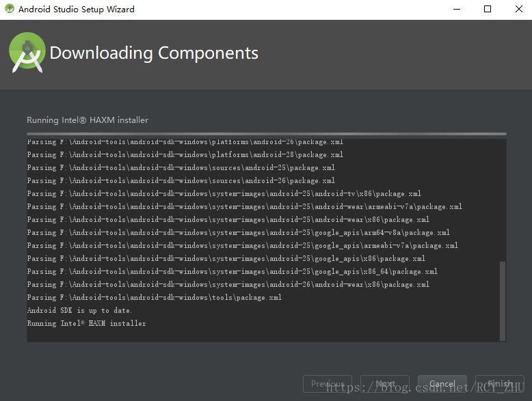Click 'Android SDK is up to date.' log line
The height and width of the screenshot is (401, 532).
tap(79, 310)
